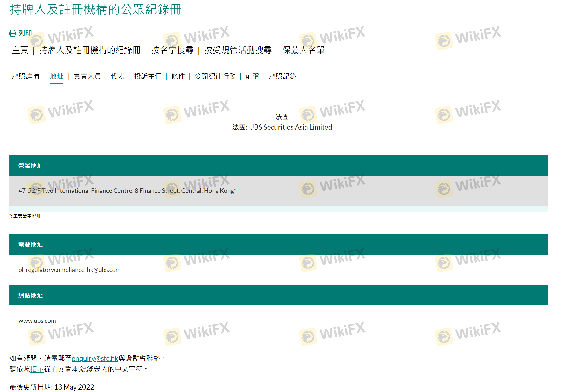Image resolution: width=564 pixels, height=392 pixels.
Task: Go to 持牌人及註冊機構的紀錄冊 page
Action: 90,50
